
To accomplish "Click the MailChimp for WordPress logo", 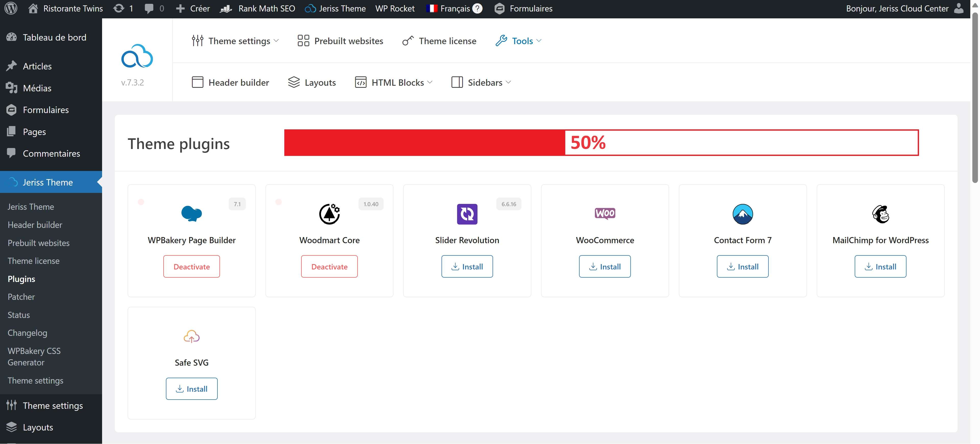I will pos(881,214).
